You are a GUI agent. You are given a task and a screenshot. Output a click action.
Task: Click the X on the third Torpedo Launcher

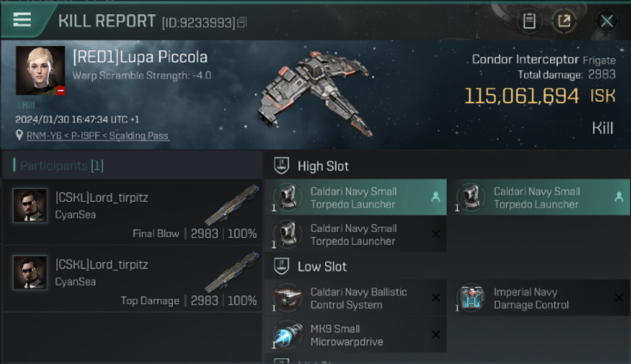pos(435,234)
